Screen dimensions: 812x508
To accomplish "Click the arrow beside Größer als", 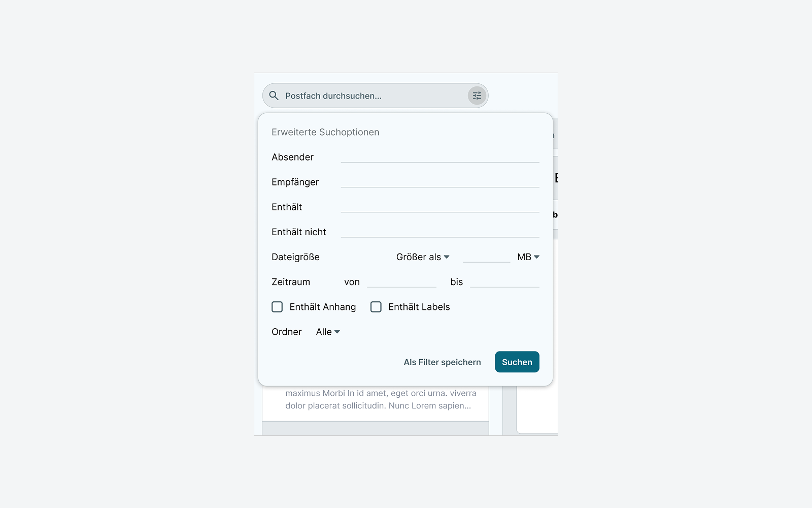I will pyautogui.click(x=447, y=257).
